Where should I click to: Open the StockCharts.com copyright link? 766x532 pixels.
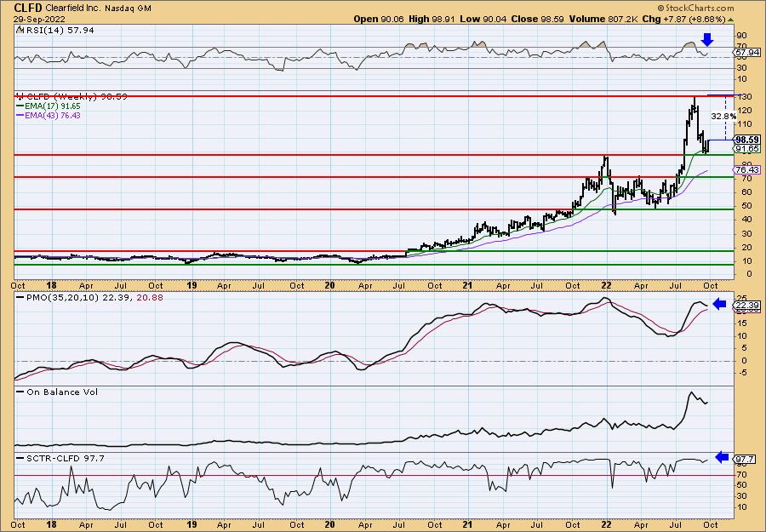pos(695,8)
